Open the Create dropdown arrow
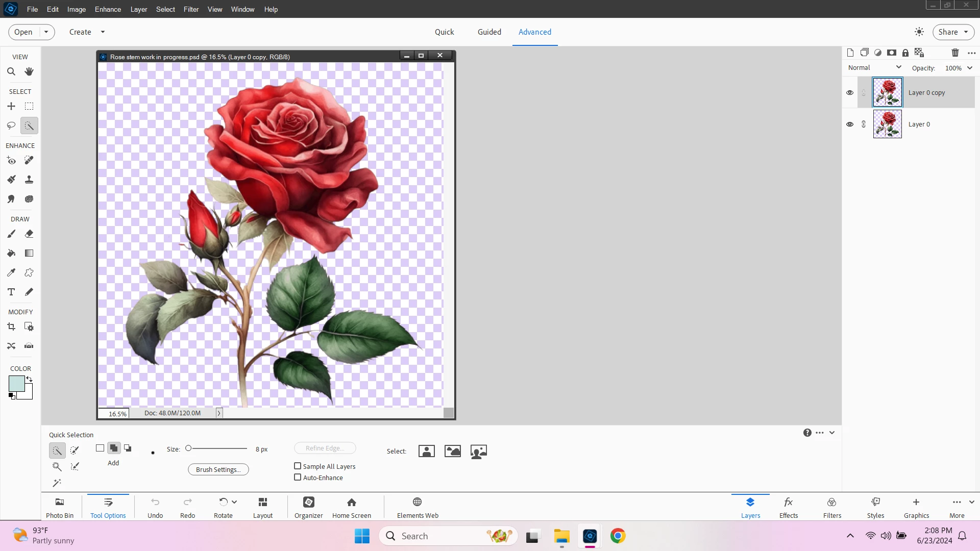The width and height of the screenshot is (980, 551). pyautogui.click(x=103, y=32)
